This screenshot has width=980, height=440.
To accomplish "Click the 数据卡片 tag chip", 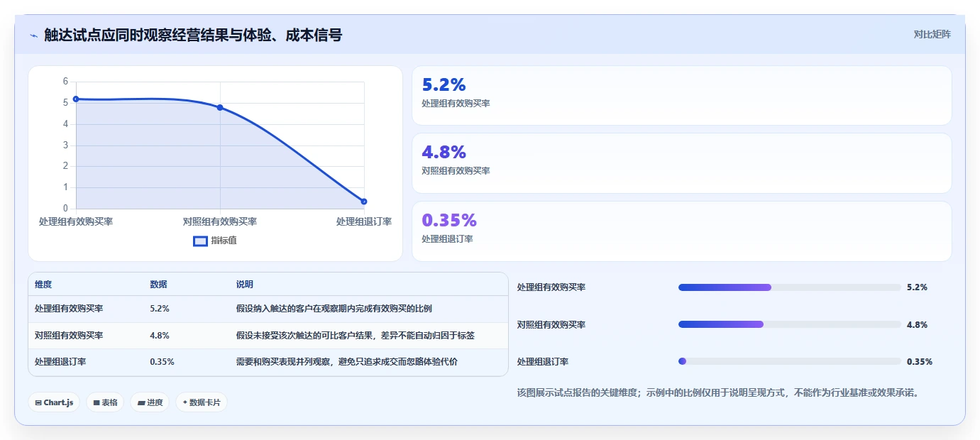I will coord(202,402).
